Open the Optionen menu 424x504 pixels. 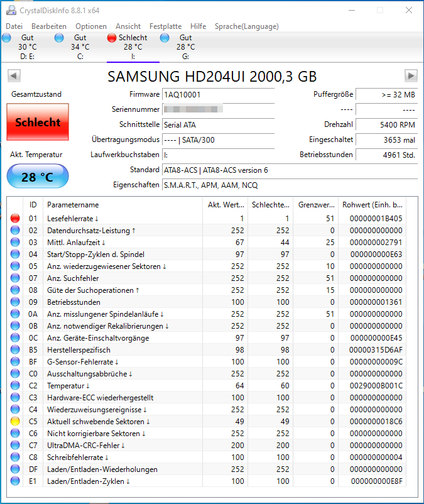91,26
